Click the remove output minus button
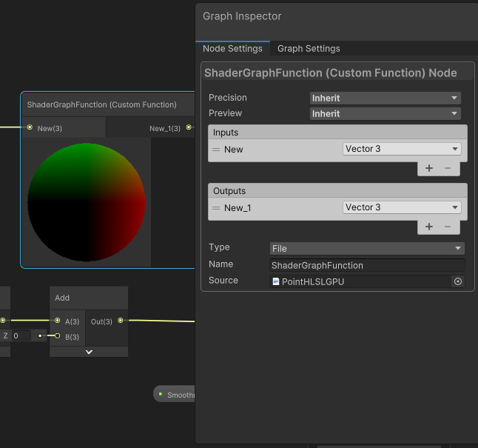 pos(448,227)
